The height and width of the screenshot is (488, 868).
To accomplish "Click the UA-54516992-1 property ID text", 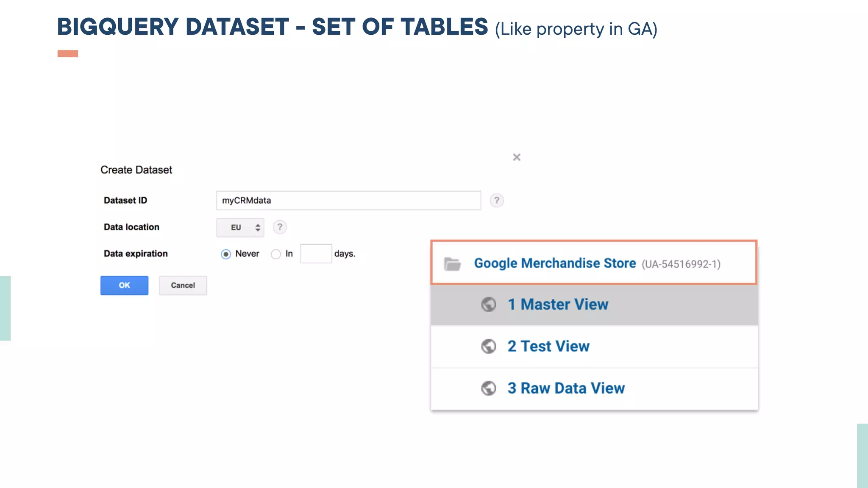I will point(681,264).
